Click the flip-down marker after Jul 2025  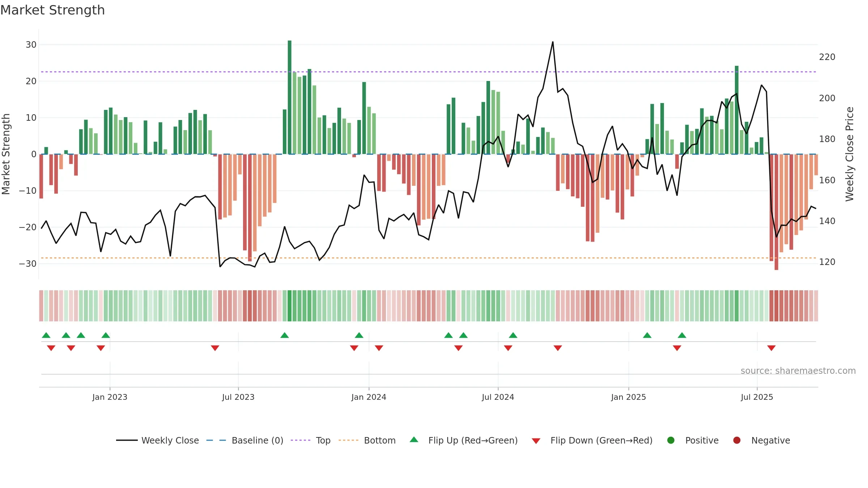pyautogui.click(x=771, y=348)
